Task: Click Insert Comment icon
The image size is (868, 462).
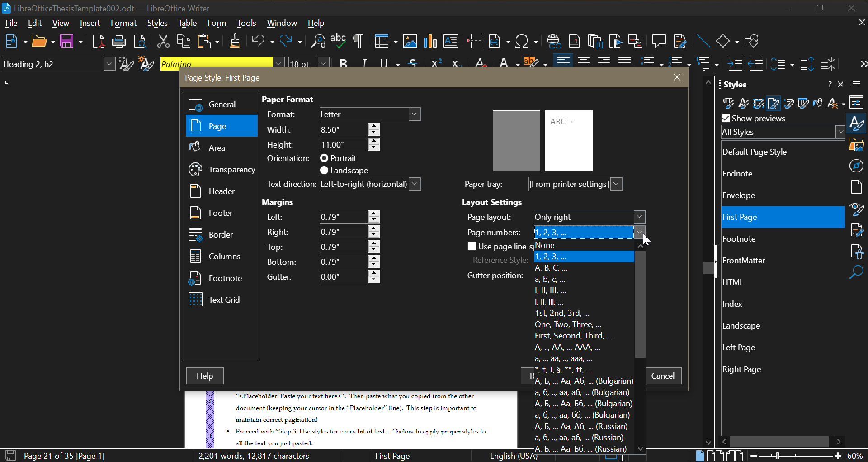Action: (659, 41)
